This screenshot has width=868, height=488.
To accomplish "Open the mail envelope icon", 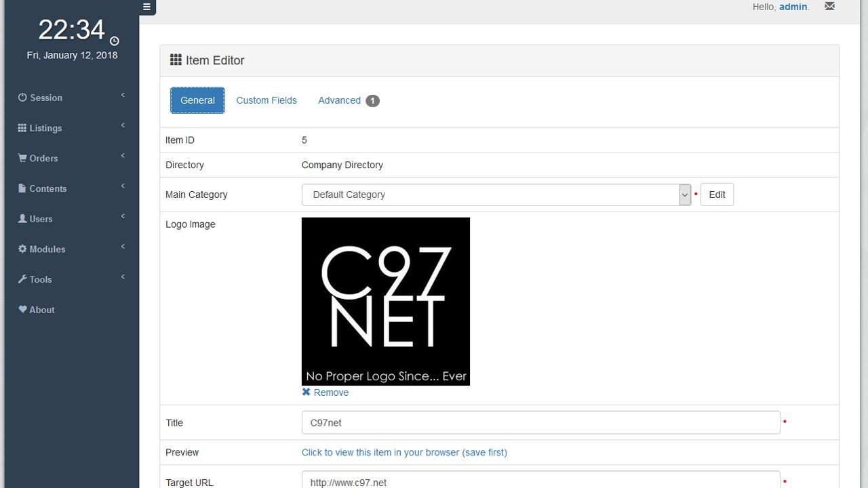I will 829,6.
